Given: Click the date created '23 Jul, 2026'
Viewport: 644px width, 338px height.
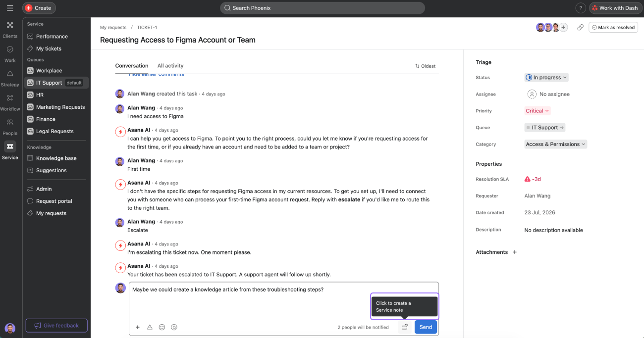Looking at the screenshot, I should click(x=540, y=212).
